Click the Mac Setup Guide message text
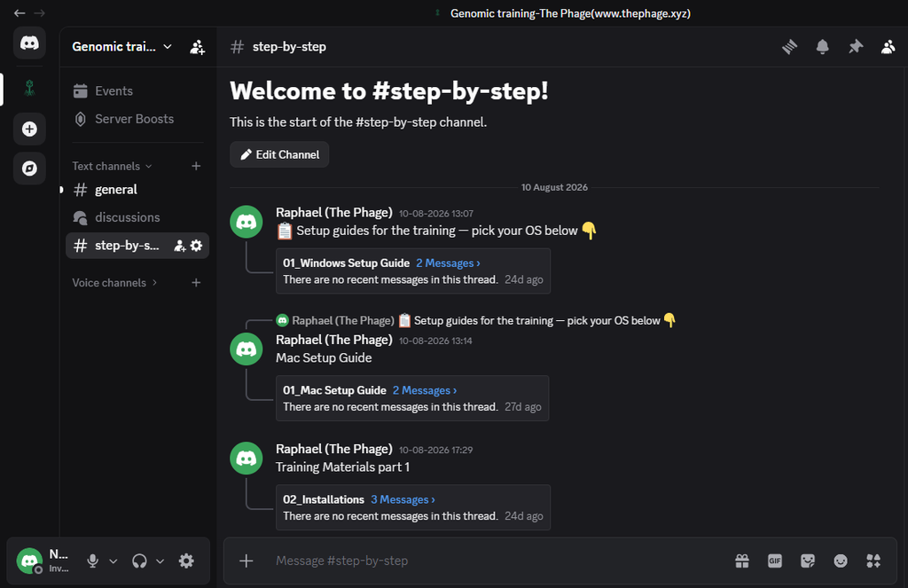908x588 pixels. coord(324,358)
